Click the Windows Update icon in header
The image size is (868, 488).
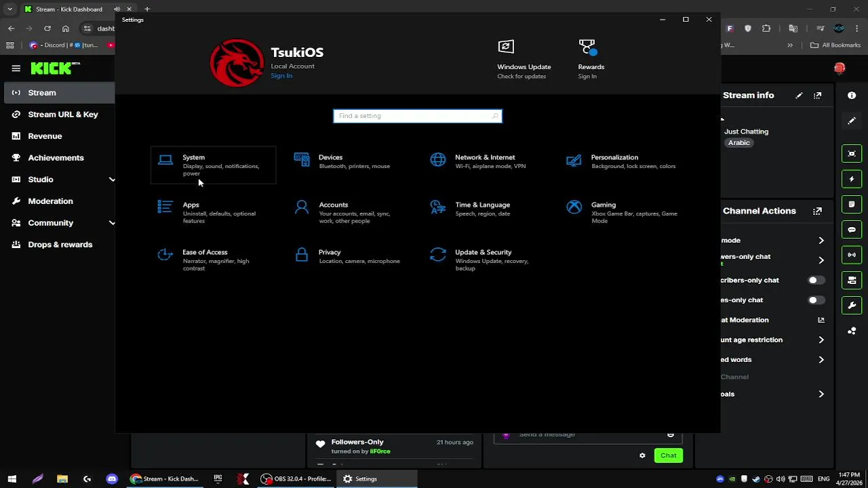click(506, 47)
